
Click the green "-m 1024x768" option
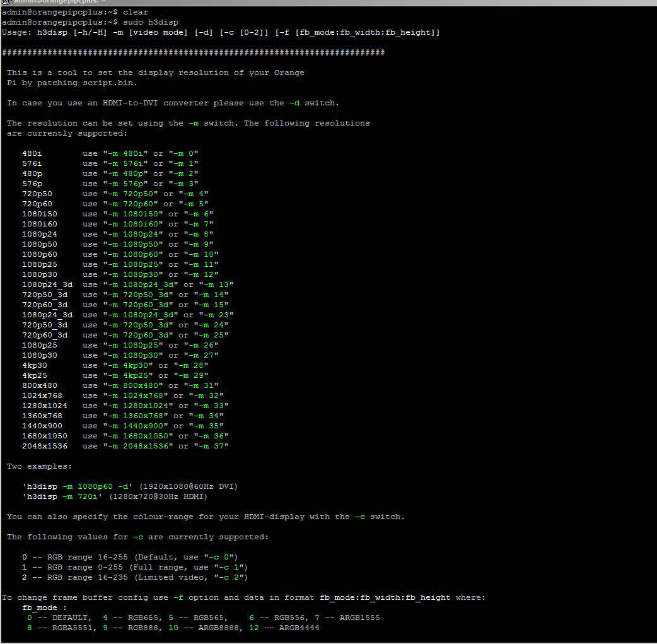[x=136, y=395]
